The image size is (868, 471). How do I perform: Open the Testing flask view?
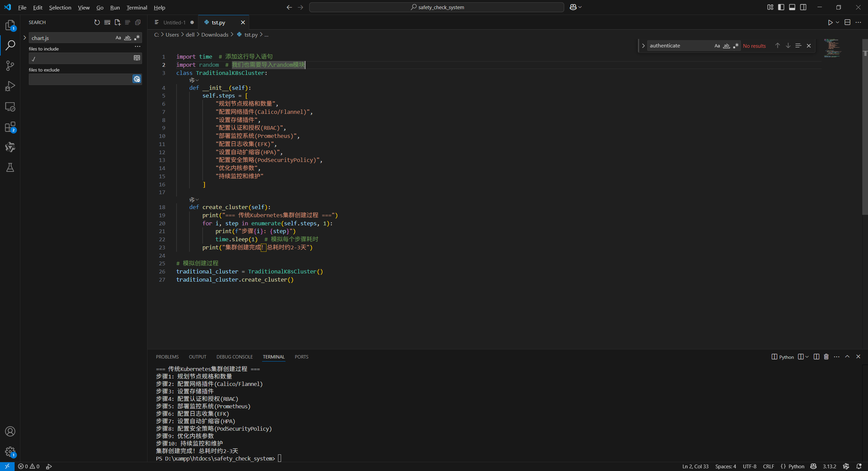click(10, 167)
